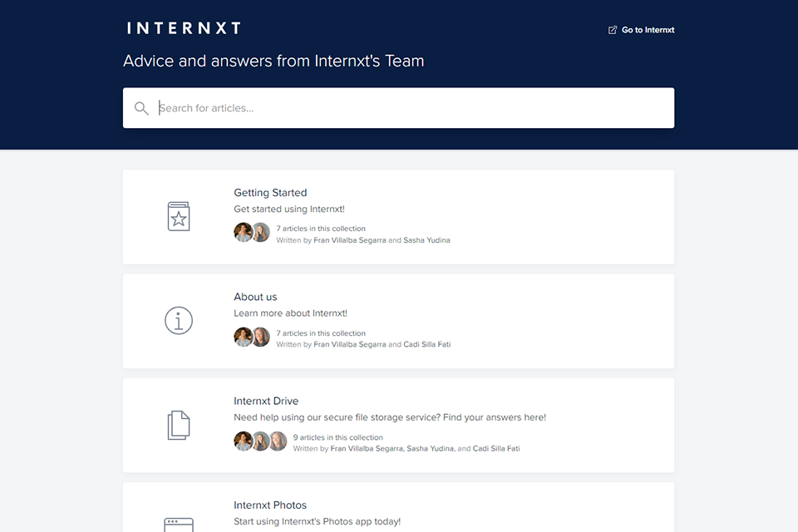Screen dimensions: 798x532
Task: Click the third author avatar in Internxt Drive
Action: (278, 441)
